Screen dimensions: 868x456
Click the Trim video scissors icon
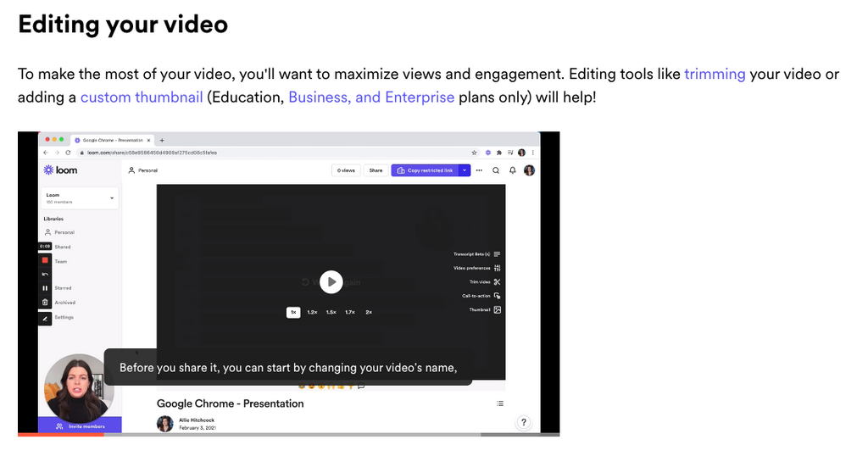coord(498,281)
